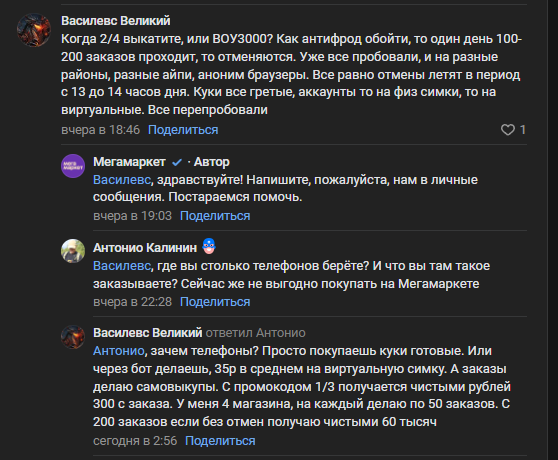Viewport: 558px width, 460px height.
Task: Click the Василевс mention in Мегамаркет's reply
Action: point(122,180)
